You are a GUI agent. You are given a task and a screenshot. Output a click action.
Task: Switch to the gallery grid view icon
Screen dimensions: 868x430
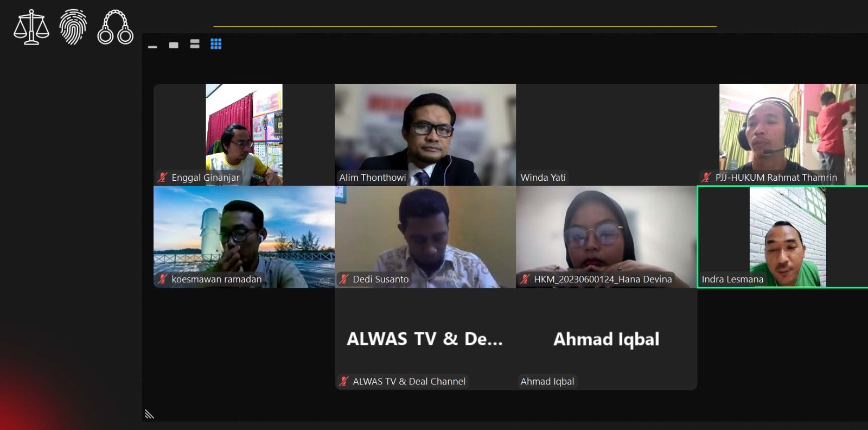[216, 44]
